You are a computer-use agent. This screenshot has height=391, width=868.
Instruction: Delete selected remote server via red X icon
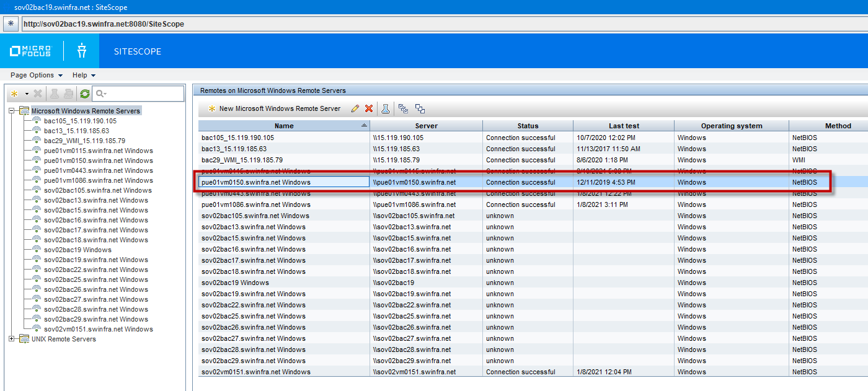click(x=370, y=108)
